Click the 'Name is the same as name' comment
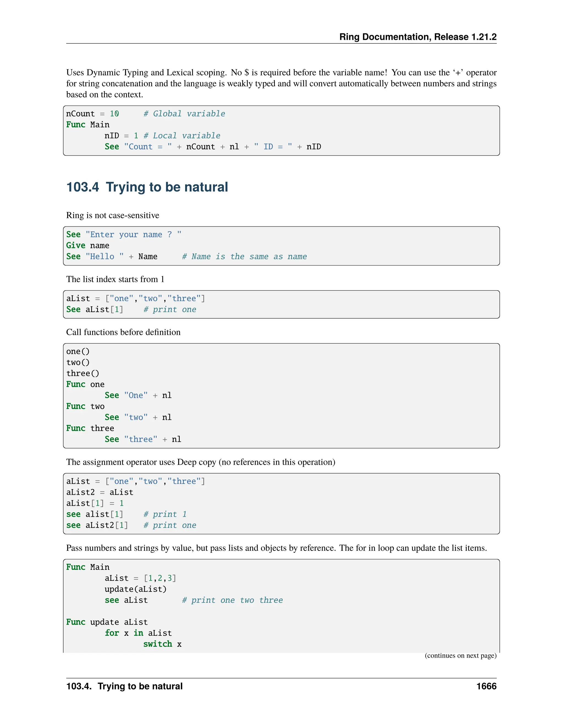 click(244, 257)
